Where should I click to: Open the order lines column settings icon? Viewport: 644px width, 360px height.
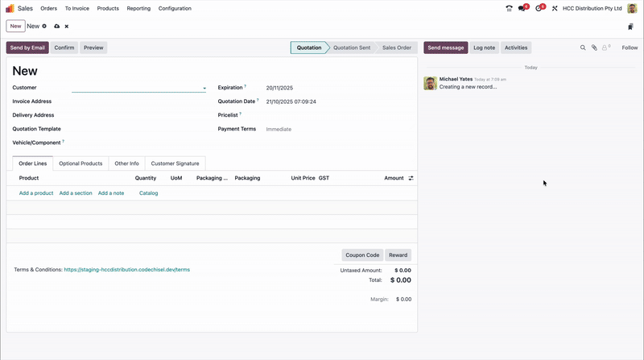(411, 178)
